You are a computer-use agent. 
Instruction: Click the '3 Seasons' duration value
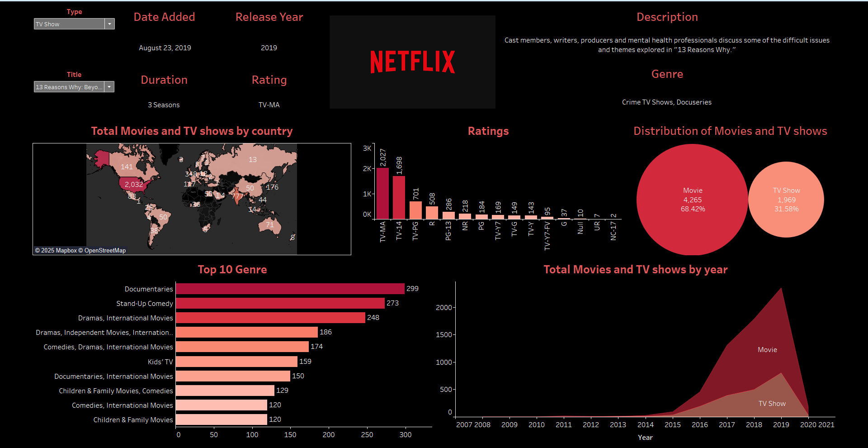pyautogui.click(x=164, y=105)
